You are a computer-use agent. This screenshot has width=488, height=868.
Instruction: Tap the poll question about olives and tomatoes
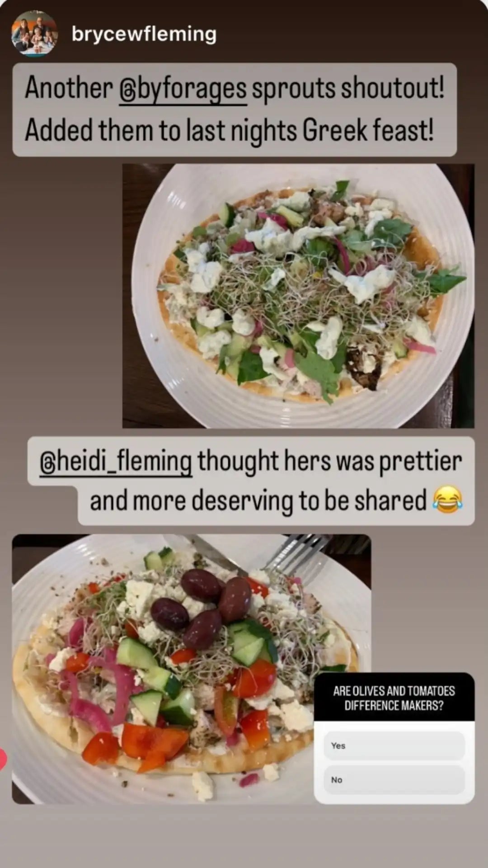(x=394, y=698)
